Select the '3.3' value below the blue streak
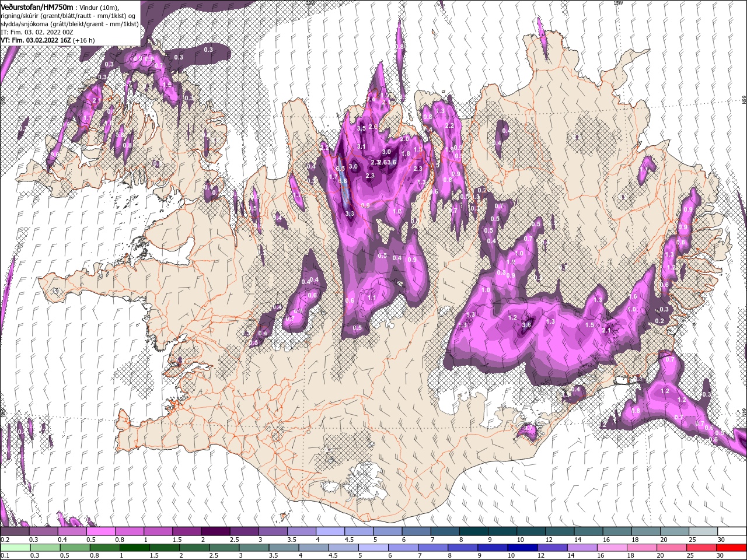The image size is (747, 560). click(350, 214)
